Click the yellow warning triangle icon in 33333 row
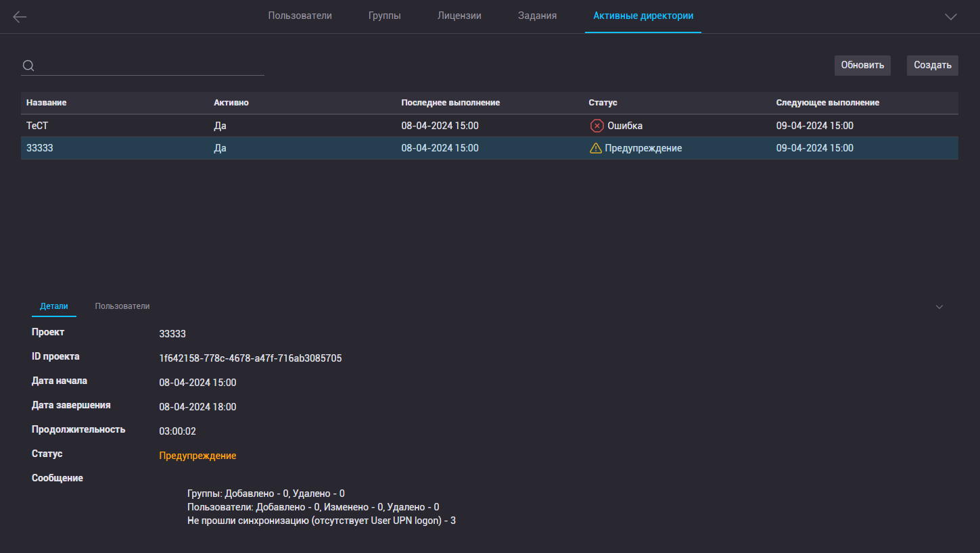The height and width of the screenshot is (553, 980). click(596, 148)
